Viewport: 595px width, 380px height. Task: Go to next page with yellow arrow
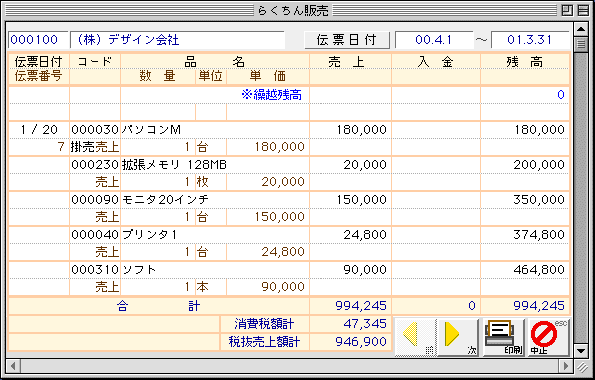point(458,336)
